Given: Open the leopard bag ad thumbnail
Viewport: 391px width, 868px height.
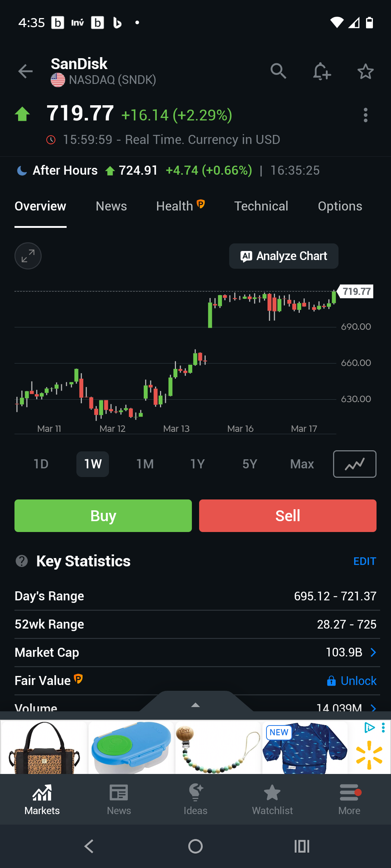Looking at the screenshot, I should click(x=44, y=747).
